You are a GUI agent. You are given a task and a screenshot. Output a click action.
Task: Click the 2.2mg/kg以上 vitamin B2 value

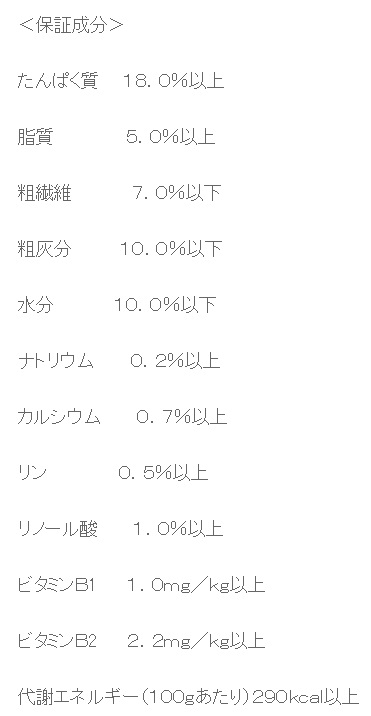tap(196, 641)
